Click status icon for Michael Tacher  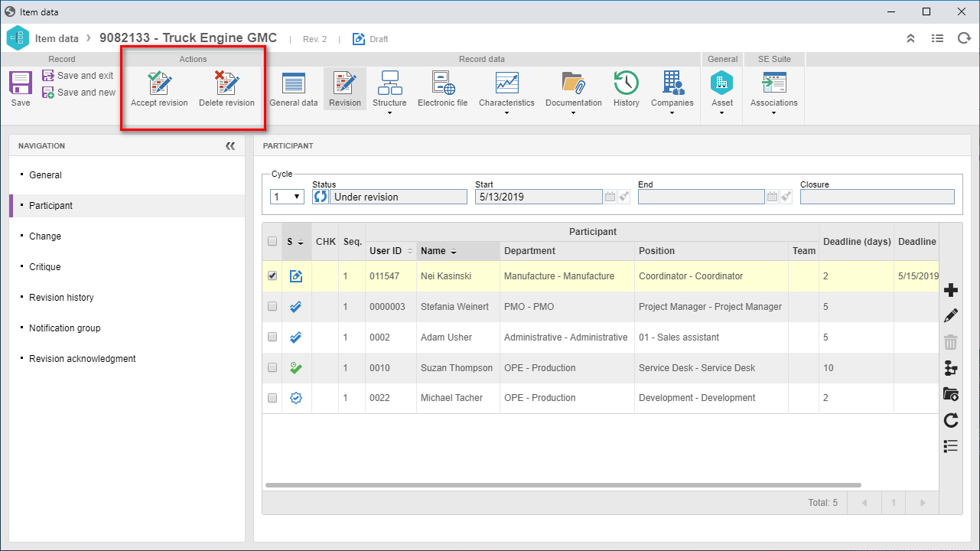click(x=296, y=398)
